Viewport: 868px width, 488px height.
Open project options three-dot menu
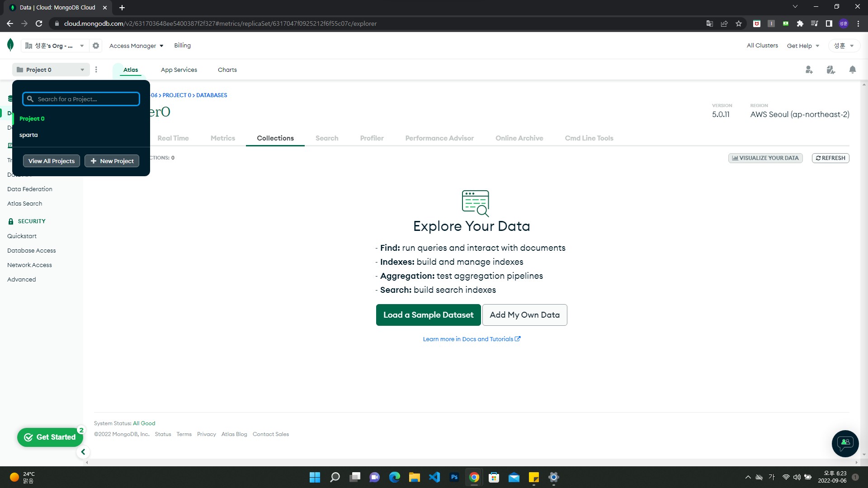pyautogui.click(x=96, y=70)
